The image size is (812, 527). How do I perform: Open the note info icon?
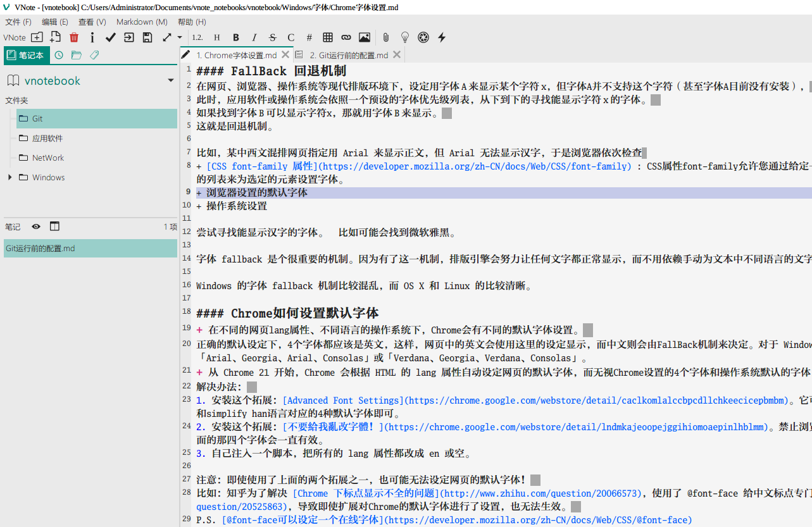(x=92, y=37)
